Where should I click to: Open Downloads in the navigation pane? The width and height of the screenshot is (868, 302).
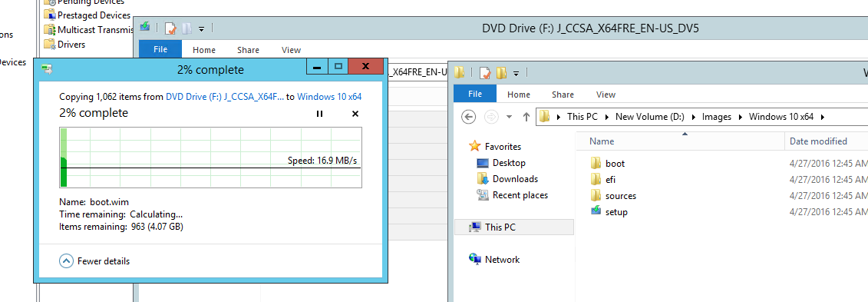(516, 179)
